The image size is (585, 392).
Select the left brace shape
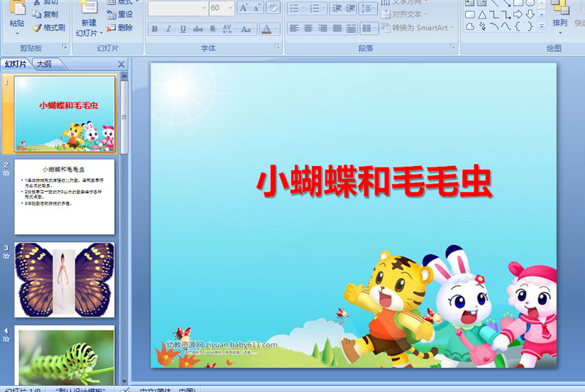[518, 26]
